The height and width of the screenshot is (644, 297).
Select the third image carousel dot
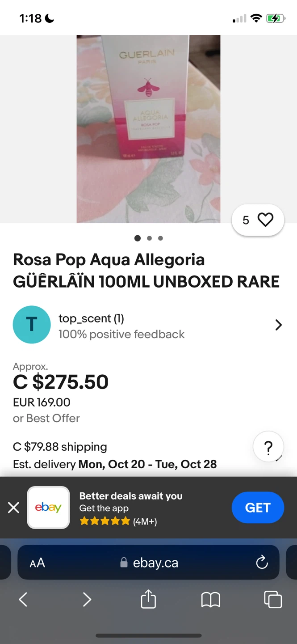(160, 238)
